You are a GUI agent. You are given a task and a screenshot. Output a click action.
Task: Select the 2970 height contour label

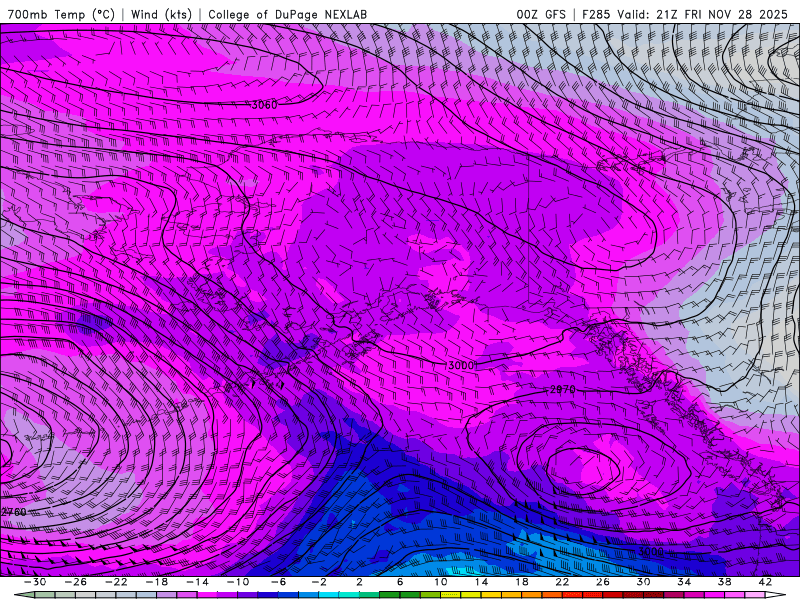click(563, 390)
